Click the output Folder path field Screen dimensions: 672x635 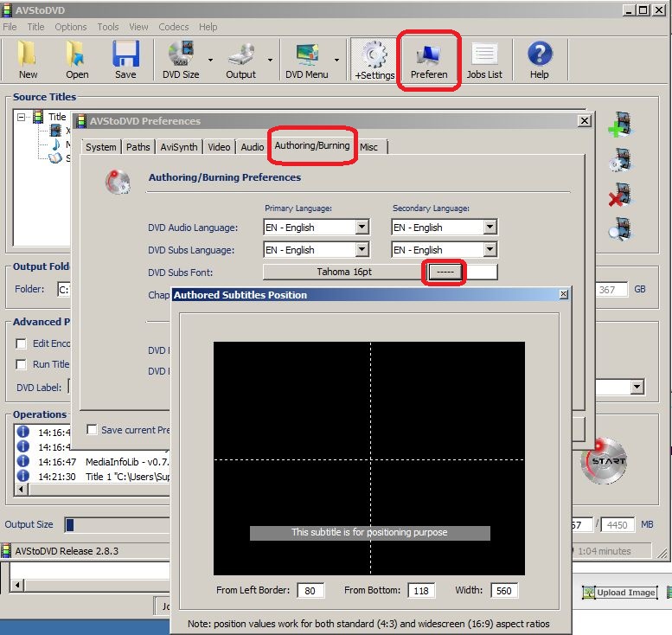click(64, 290)
